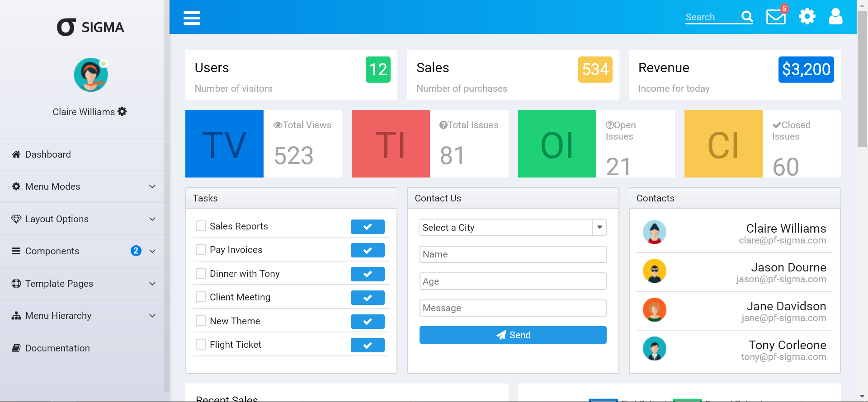This screenshot has width=868, height=402.
Task: Click the check button for Dinner with Tony
Action: pos(368,274)
